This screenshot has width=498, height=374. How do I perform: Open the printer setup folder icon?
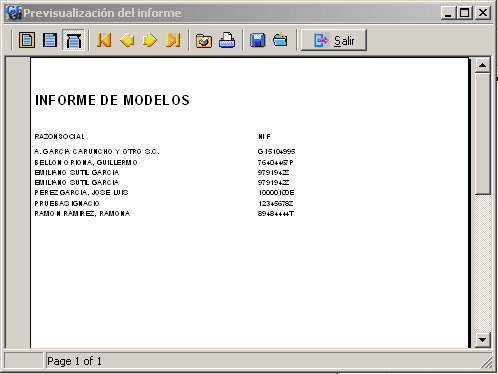(x=204, y=40)
